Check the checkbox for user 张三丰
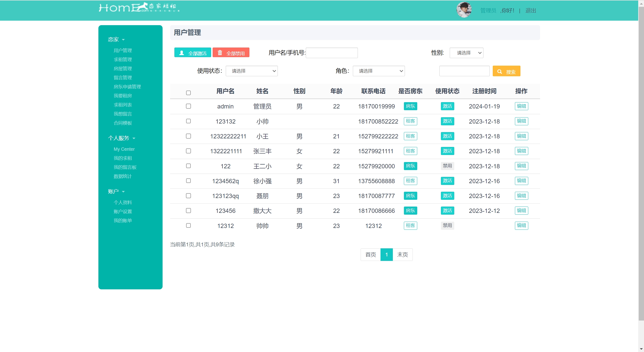The image size is (644, 352). pos(188,151)
